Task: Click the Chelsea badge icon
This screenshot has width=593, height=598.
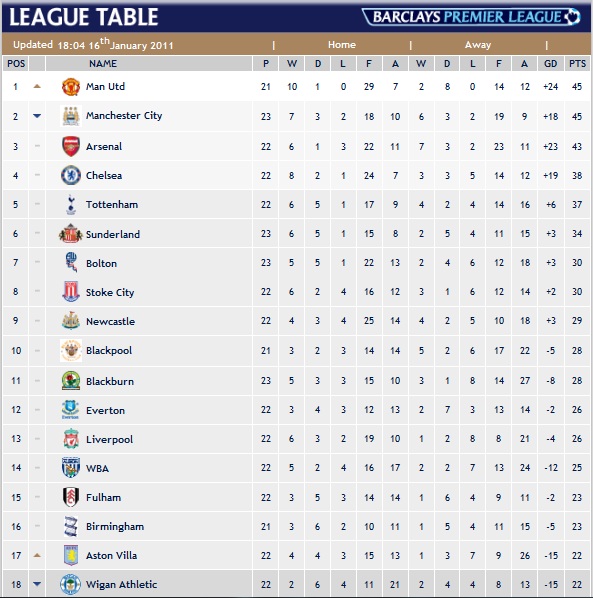Action: (x=71, y=175)
